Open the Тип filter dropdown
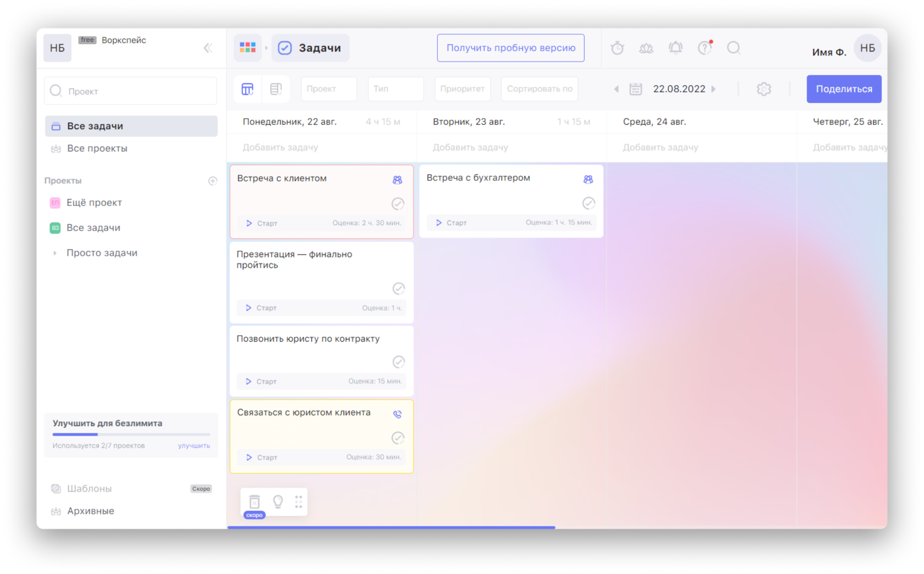Image resolution: width=924 pixels, height=574 pixels. click(395, 89)
